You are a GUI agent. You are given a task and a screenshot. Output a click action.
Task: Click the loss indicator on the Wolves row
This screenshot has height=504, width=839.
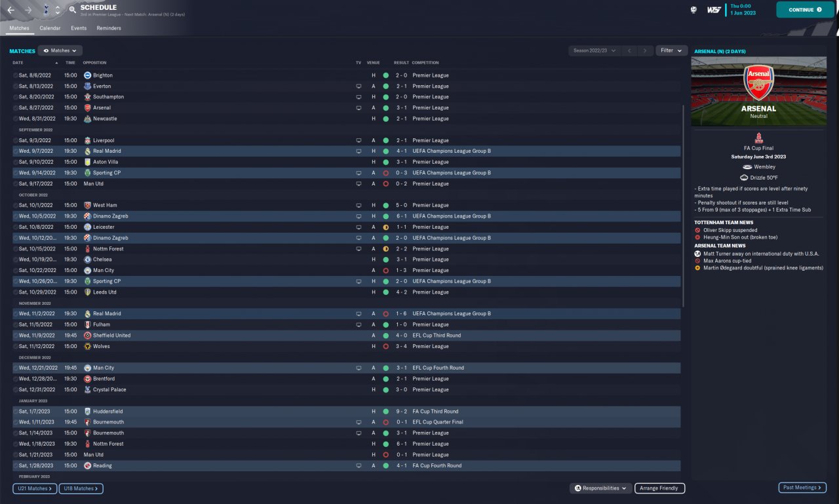(385, 346)
